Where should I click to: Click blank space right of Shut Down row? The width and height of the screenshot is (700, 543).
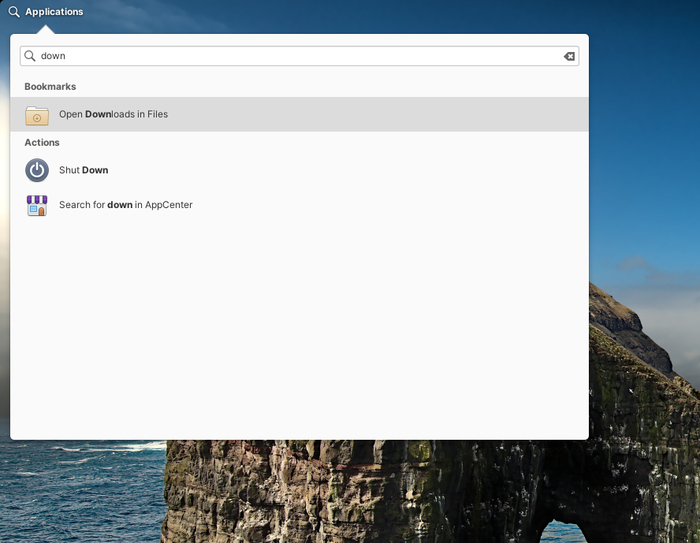(400, 170)
